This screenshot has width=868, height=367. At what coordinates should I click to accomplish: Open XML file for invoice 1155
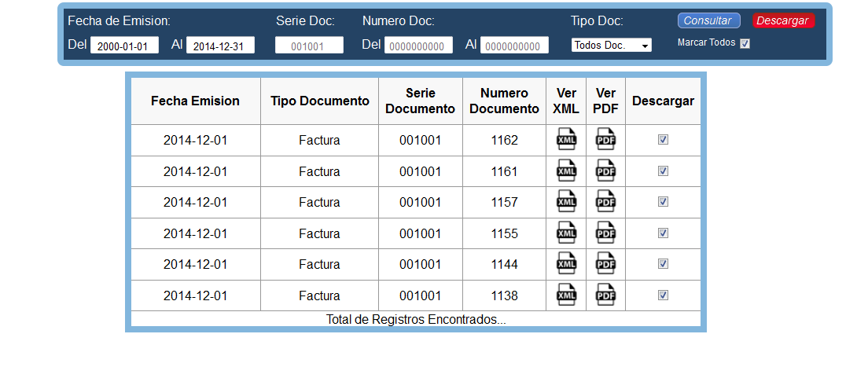click(566, 233)
